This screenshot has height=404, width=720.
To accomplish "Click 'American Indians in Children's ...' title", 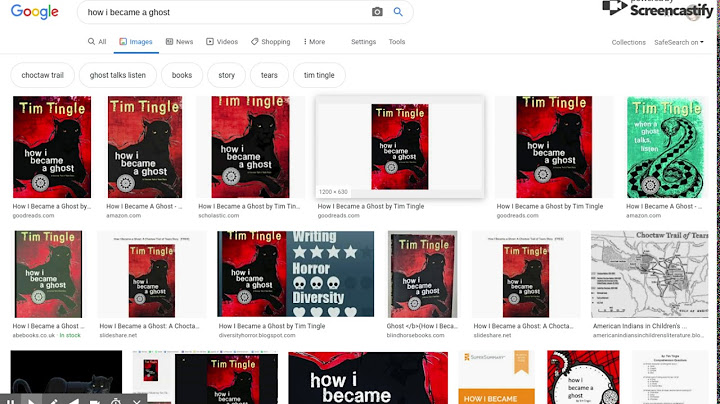I will tap(640, 325).
